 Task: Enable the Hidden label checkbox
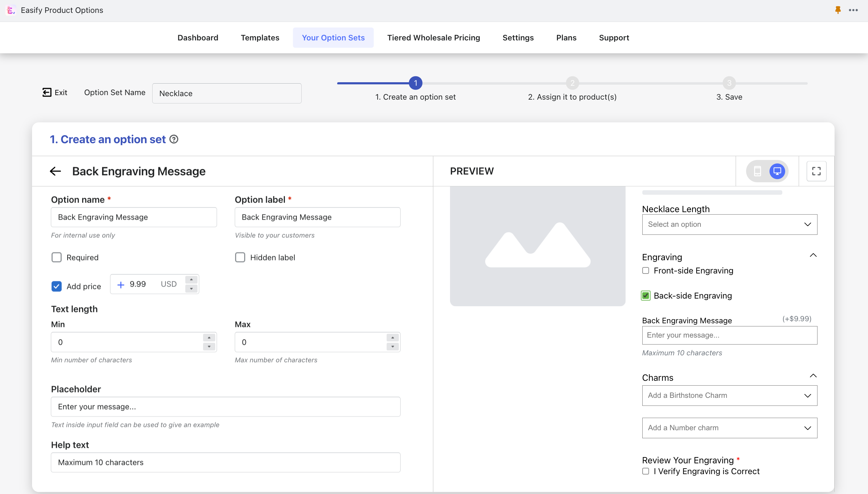pyautogui.click(x=240, y=257)
